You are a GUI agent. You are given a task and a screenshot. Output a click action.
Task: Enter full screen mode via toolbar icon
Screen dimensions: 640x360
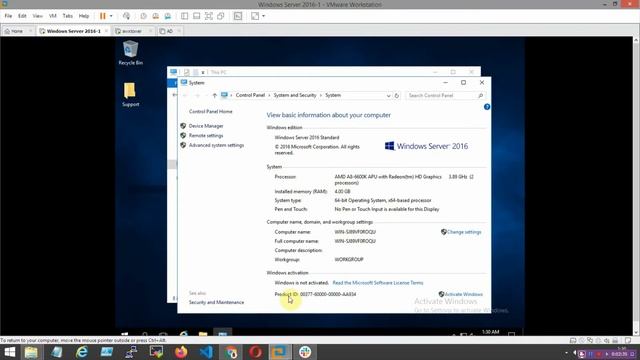209,16
